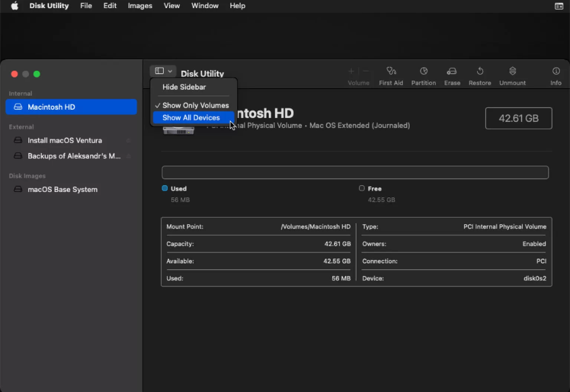Screen dimensions: 570x392
Task: Click the Erase disk icon
Action: (452, 71)
